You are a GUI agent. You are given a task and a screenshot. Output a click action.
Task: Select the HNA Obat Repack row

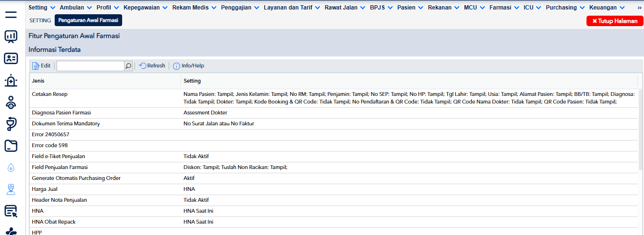pos(334,222)
